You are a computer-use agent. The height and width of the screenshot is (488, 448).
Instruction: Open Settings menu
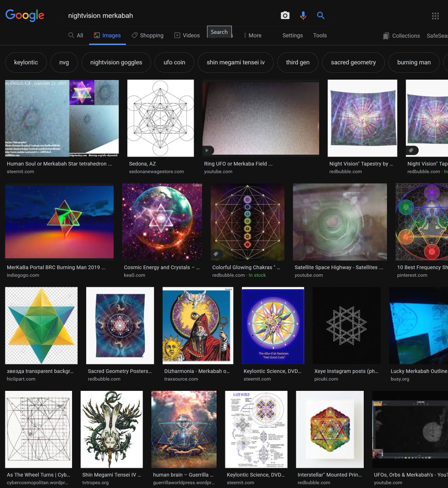[x=293, y=35]
